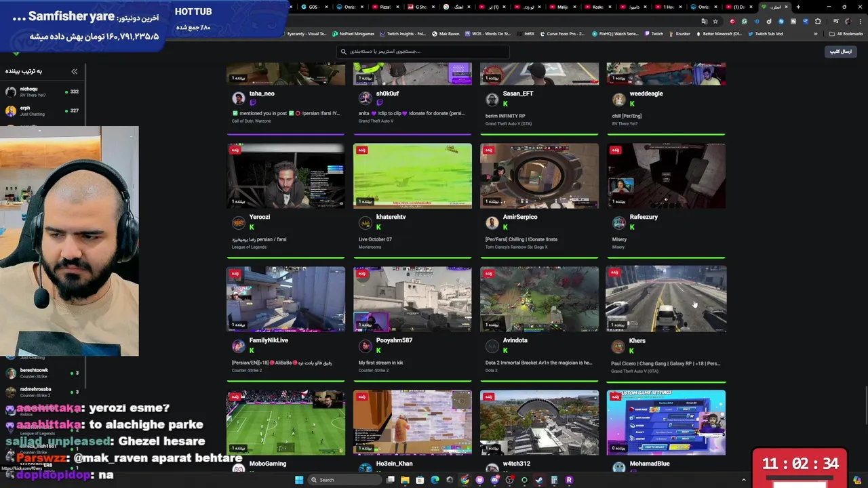Click the Kick platform icon under Yeroozi

click(252, 227)
